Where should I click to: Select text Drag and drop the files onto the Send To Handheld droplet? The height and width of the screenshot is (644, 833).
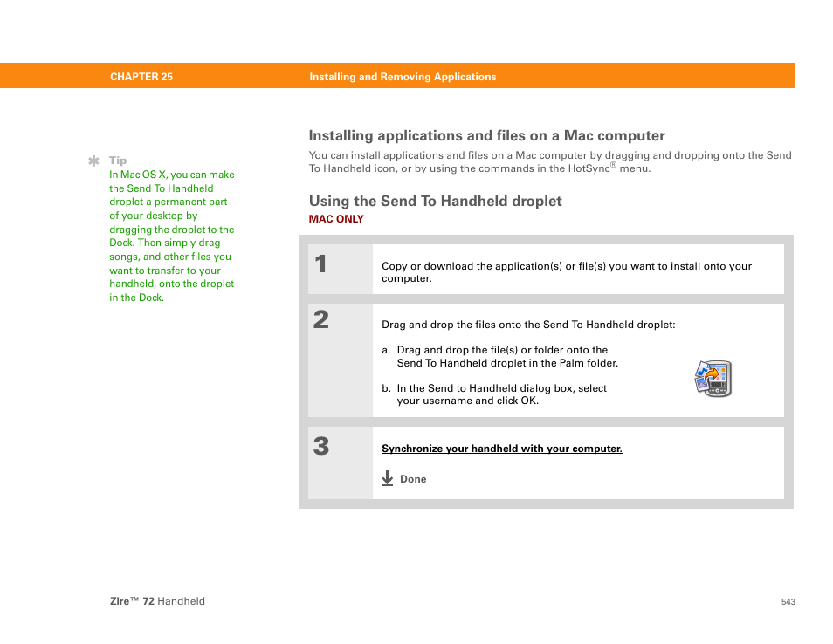(528, 325)
